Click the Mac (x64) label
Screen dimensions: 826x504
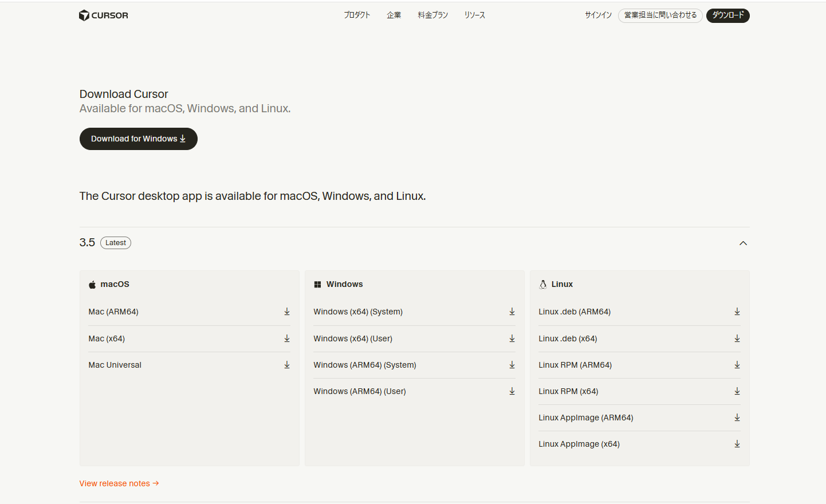tap(107, 338)
